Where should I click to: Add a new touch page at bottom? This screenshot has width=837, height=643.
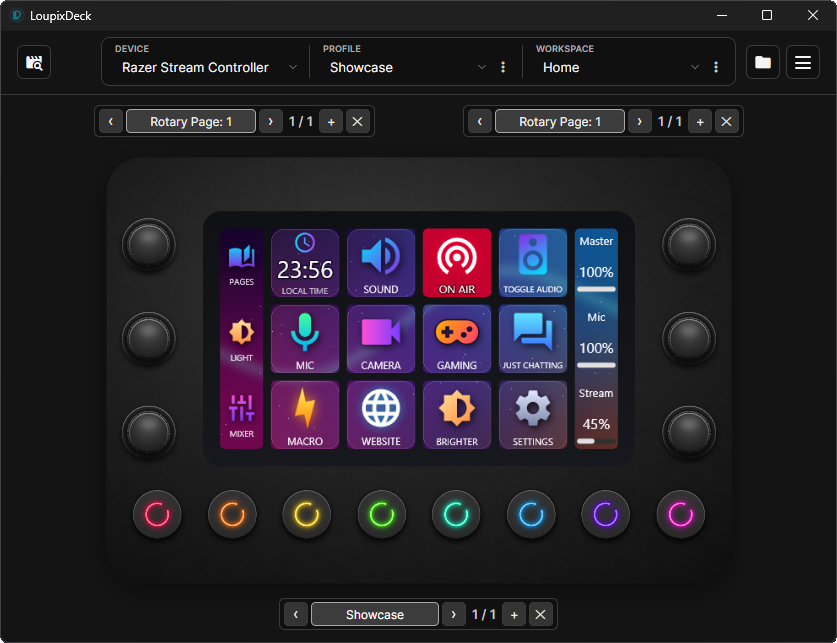pyautogui.click(x=514, y=614)
